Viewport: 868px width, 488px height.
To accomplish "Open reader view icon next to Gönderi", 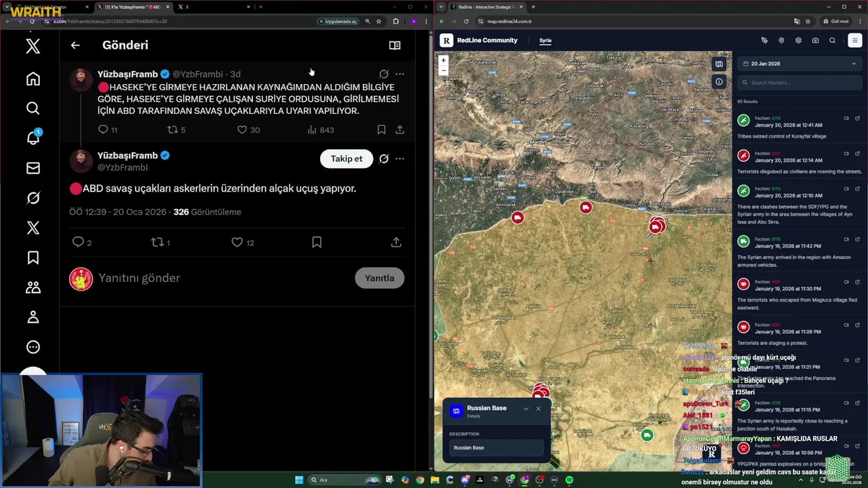I will click(395, 45).
